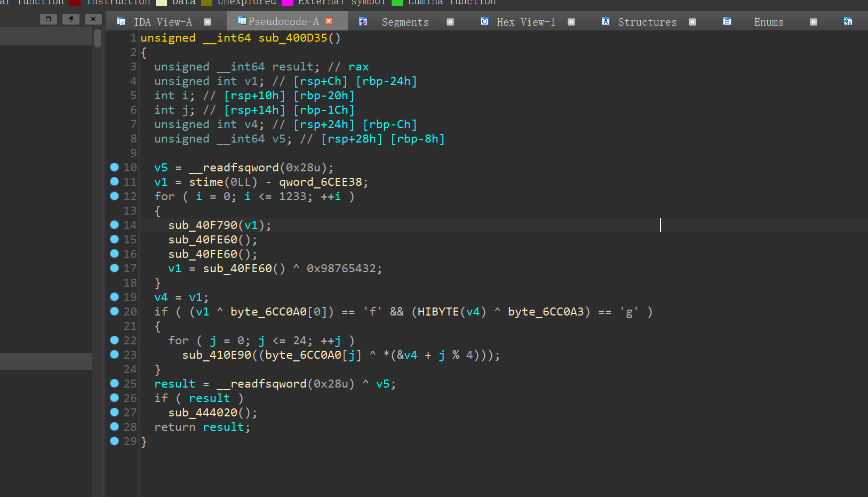868x497 pixels.
Task: Click the Structures tab icon
Action: click(x=606, y=22)
